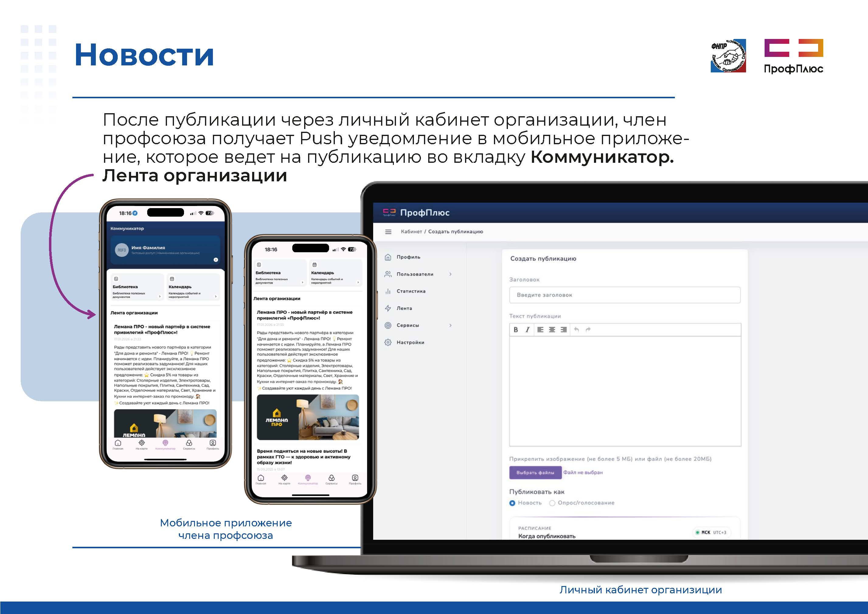
Task: Open the Статистика bar-chart icon
Action: click(388, 291)
